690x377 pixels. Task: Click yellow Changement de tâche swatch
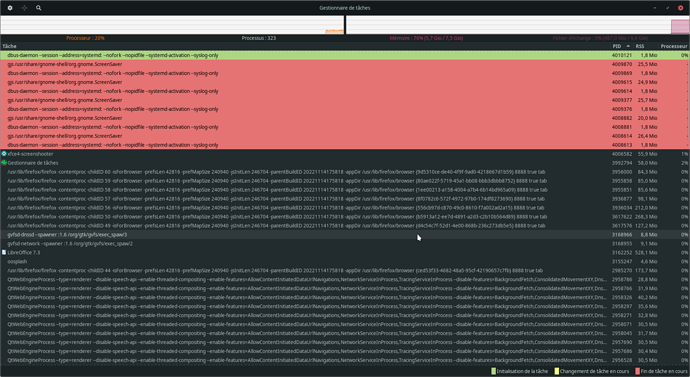point(557,371)
